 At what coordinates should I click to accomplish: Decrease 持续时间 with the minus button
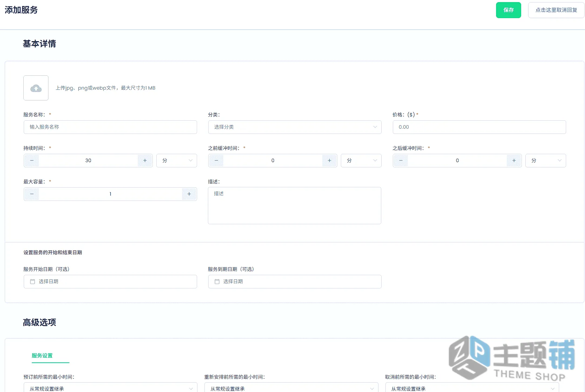[x=32, y=160]
